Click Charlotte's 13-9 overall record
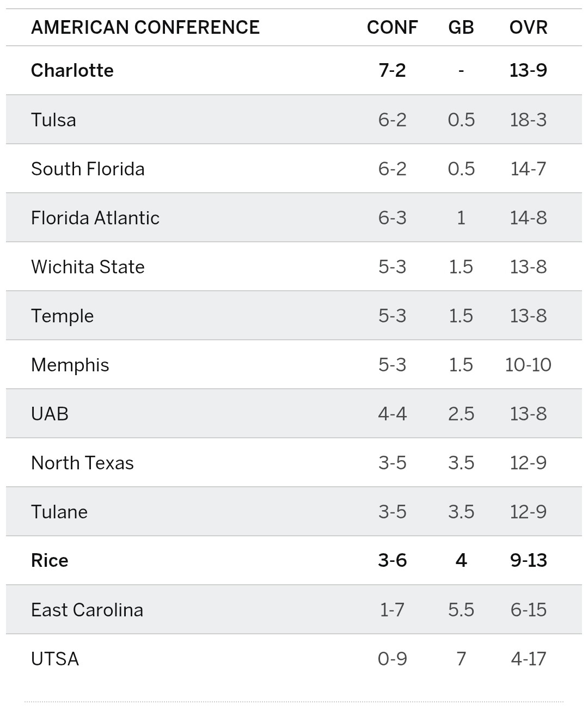 528,70
